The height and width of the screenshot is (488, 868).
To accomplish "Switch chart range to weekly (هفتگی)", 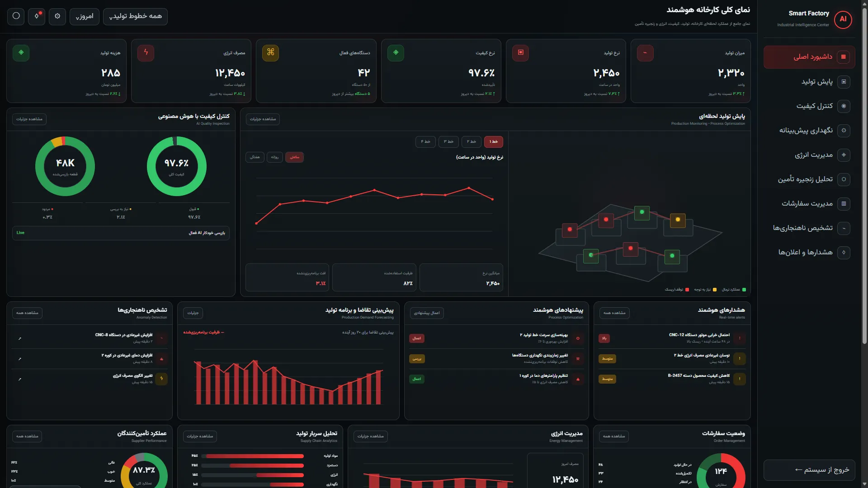I will pos(255,157).
